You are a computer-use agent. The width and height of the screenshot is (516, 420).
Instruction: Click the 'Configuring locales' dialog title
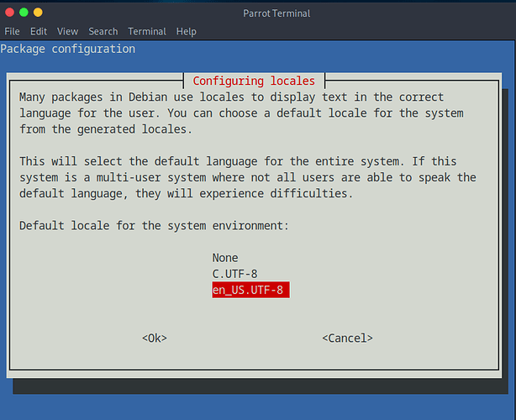click(254, 81)
